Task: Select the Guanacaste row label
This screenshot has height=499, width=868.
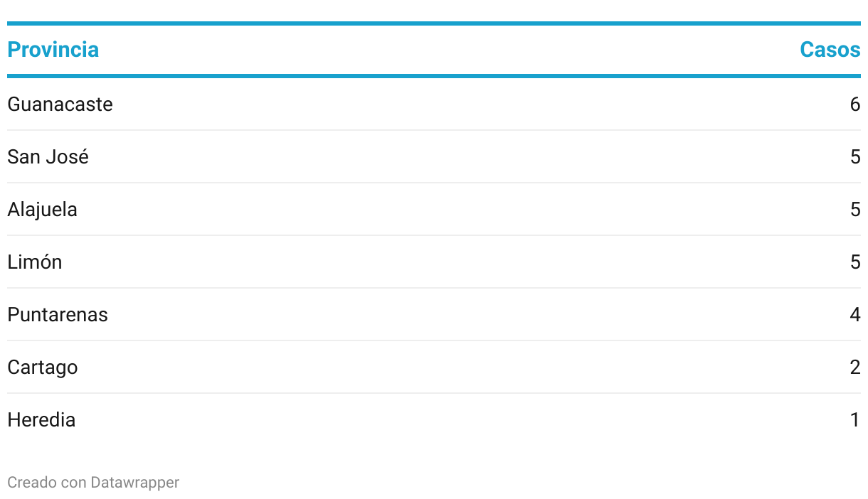Action: click(60, 104)
